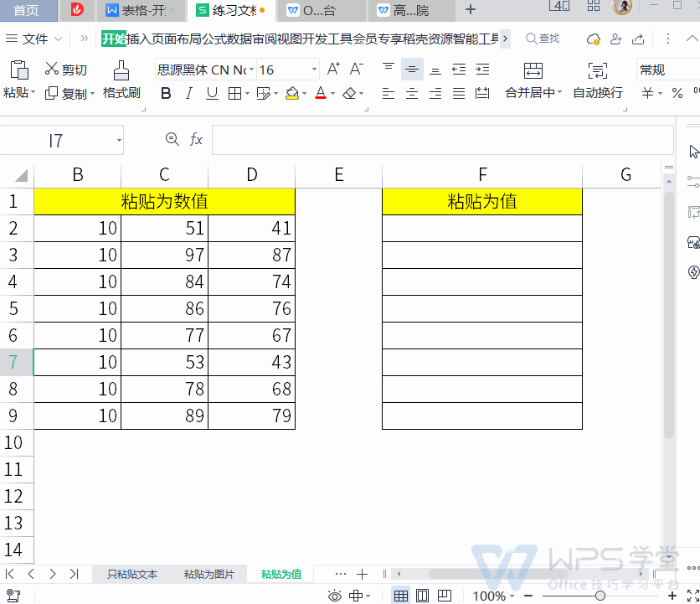Align text right
The width and height of the screenshot is (700, 604).
[x=435, y=93]
